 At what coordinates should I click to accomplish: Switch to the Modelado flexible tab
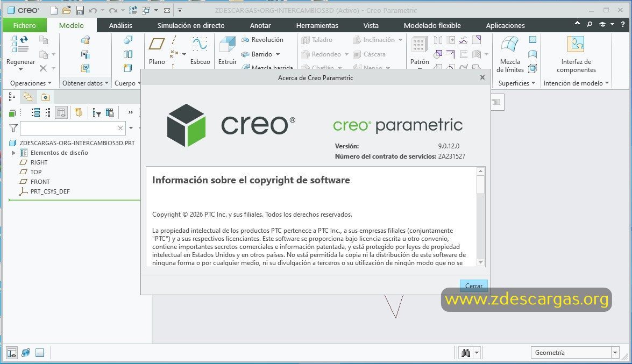[x=432, y=25]
